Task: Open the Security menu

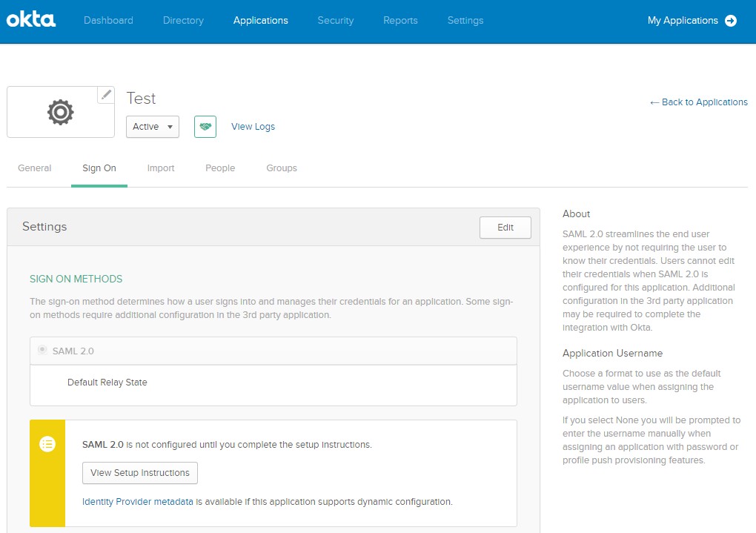Action: (x=336, y=20)
